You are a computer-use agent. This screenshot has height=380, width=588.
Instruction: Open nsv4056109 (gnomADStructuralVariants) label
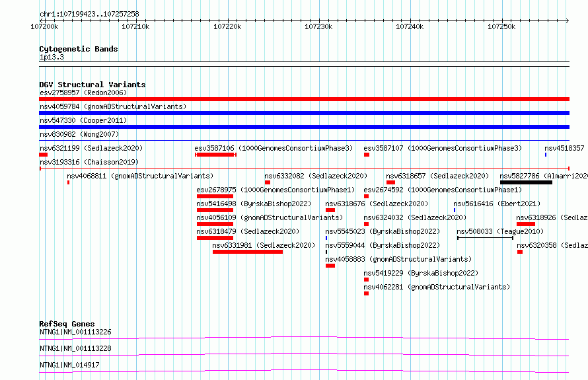click(270, 217)
